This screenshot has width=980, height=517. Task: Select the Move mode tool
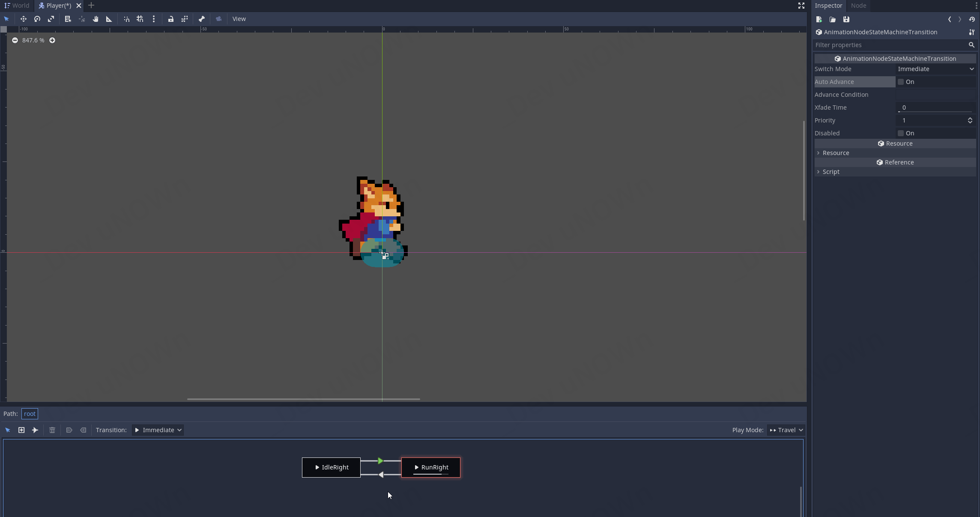(x=23, y=19)
